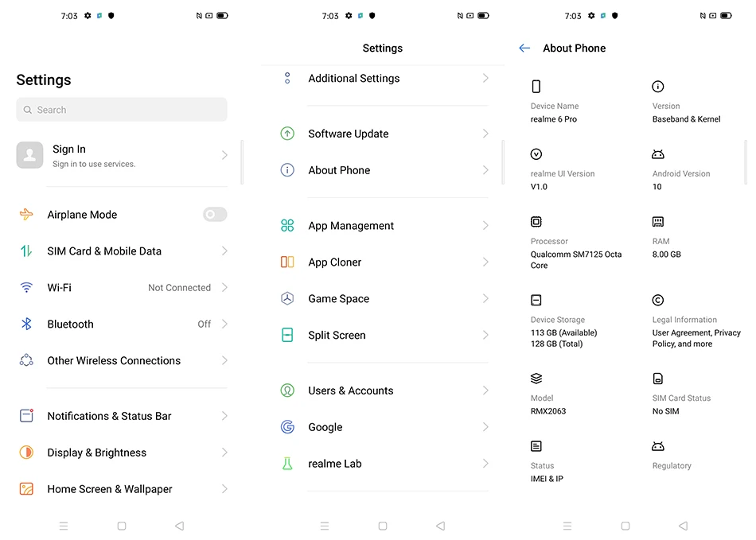Open App Cloner chevron arrow
Viewport: 756px width, 540px height.
point(485,262)
